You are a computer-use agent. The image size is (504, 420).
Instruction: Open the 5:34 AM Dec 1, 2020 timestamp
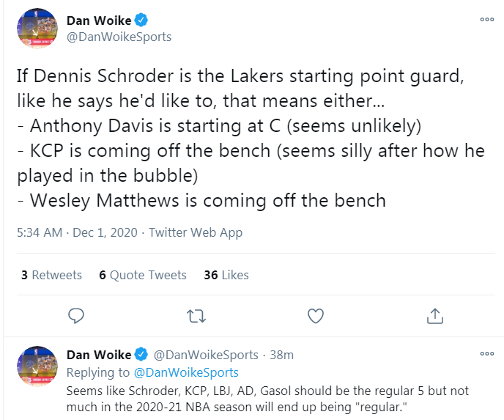[x=75, y=232]
